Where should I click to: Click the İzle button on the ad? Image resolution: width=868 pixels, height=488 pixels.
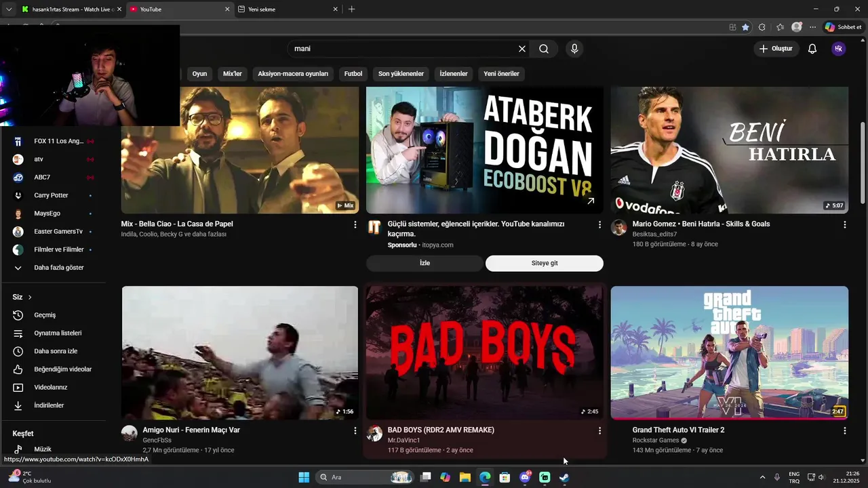point(425,263)
